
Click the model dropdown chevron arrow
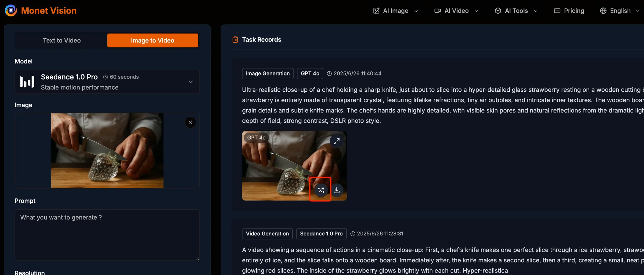pyautogui.click(x=191, y=82)
